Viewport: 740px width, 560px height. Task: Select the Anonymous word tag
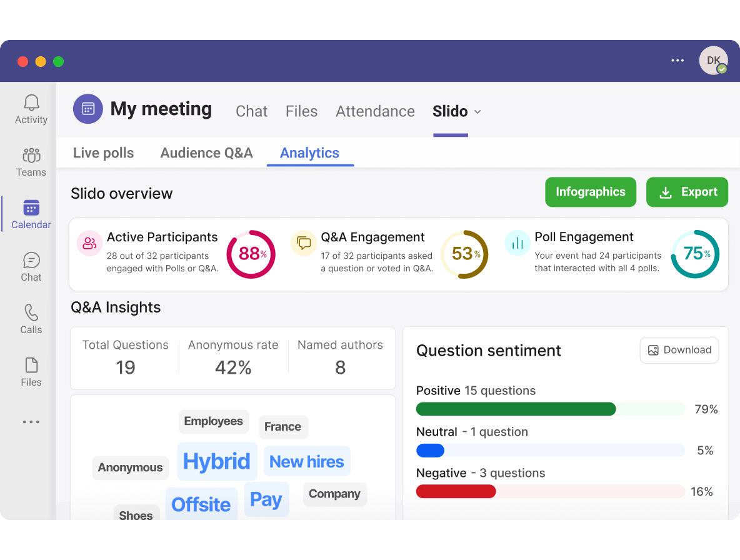[x=130, y=468]
